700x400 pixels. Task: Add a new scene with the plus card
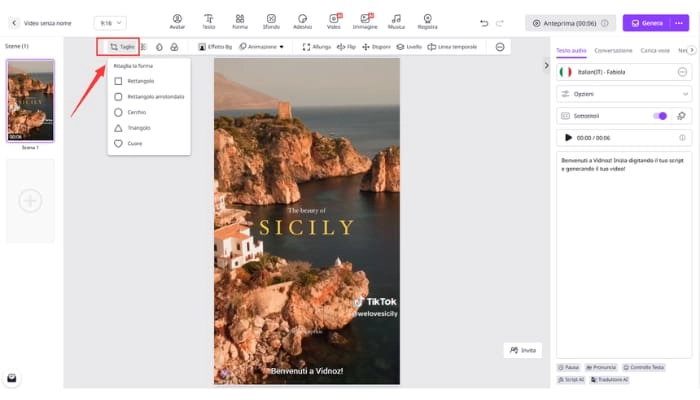(x=30, y=200)
